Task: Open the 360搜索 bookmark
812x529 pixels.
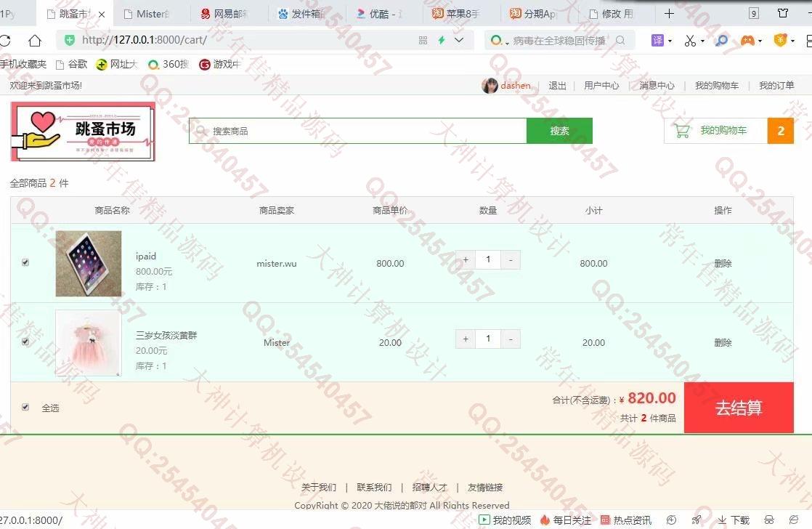Action: click(x=169, y=64)
